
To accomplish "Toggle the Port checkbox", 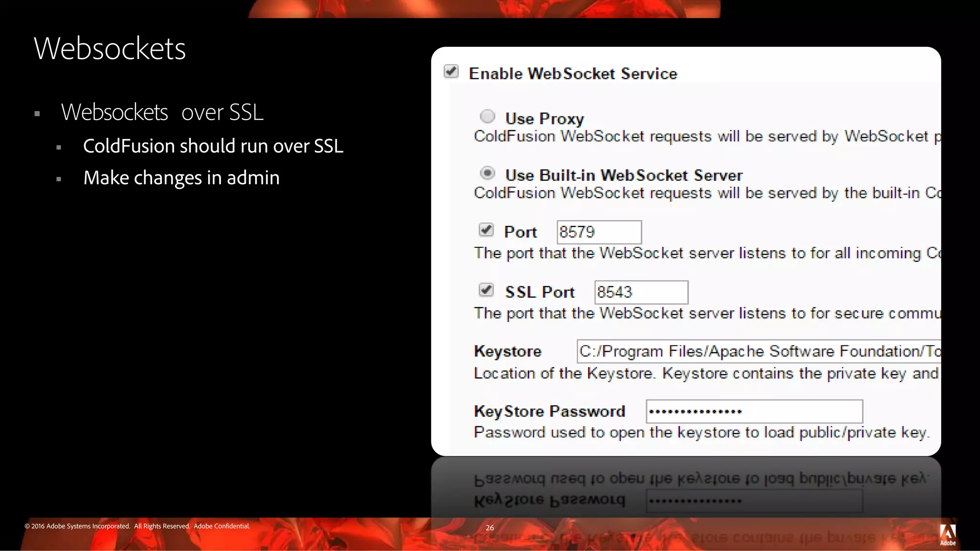I will [x=486, y=230].
